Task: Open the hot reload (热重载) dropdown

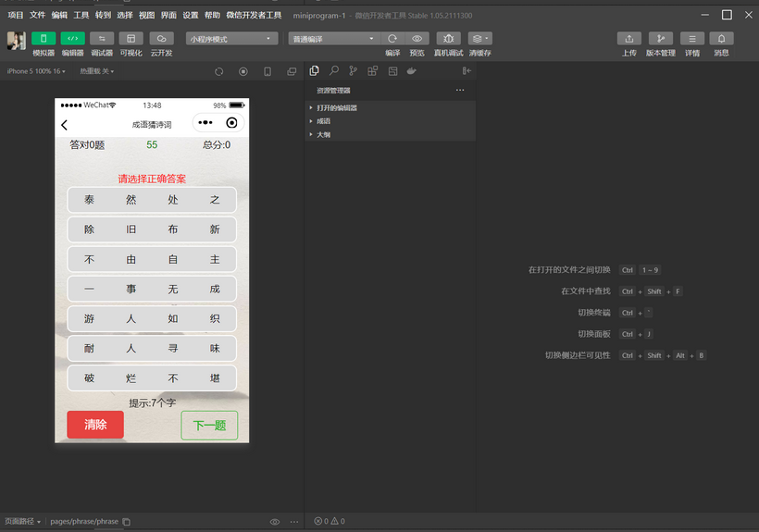Action: (97, 71)
